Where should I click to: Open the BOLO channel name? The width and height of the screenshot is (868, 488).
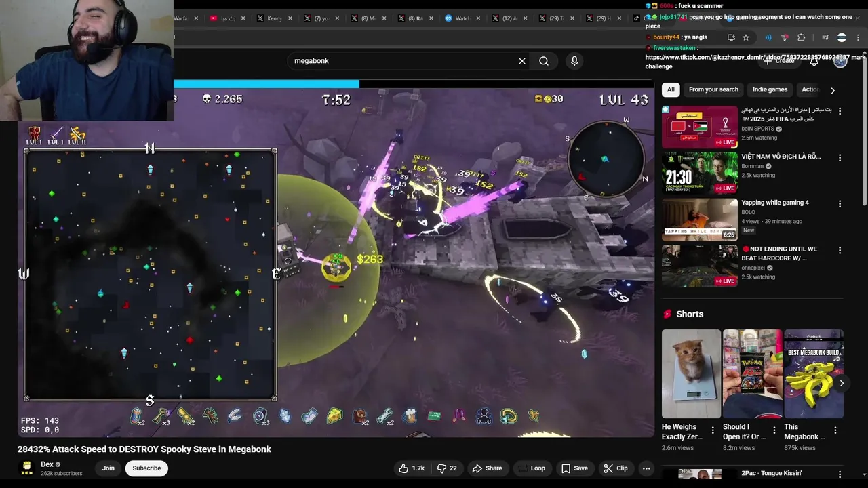click(x=748, y=212)
